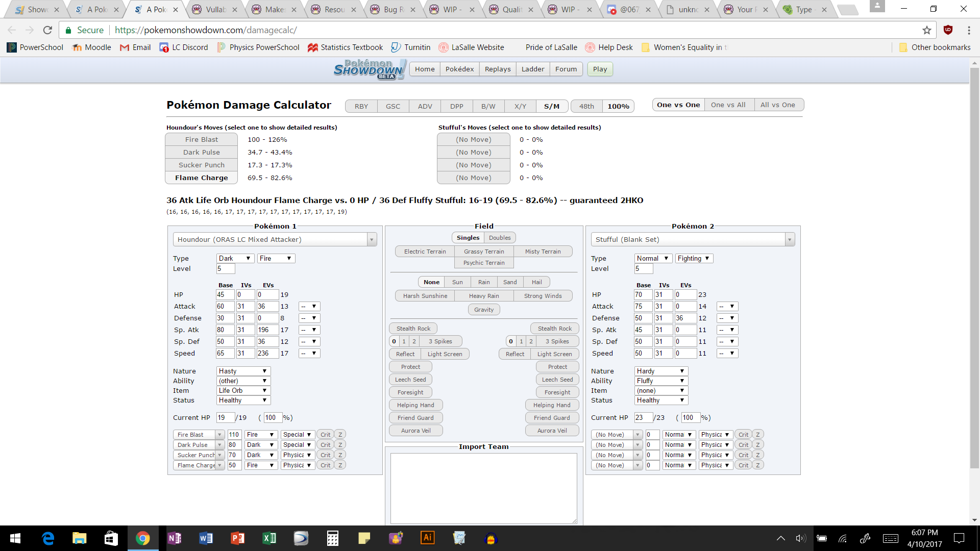Open Houndour's Item dropdown (Life Orb)
980x551 pixels.
tap(243, 390)
